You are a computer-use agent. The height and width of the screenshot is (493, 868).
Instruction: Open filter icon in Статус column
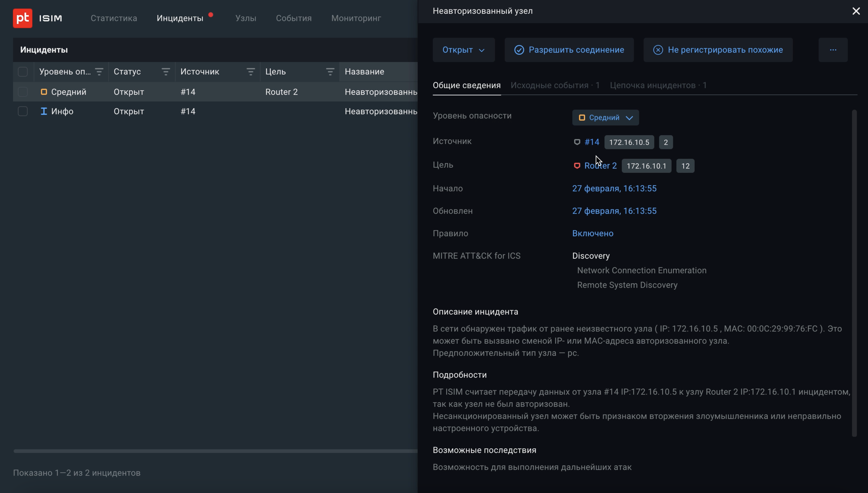tap(166, 71)
